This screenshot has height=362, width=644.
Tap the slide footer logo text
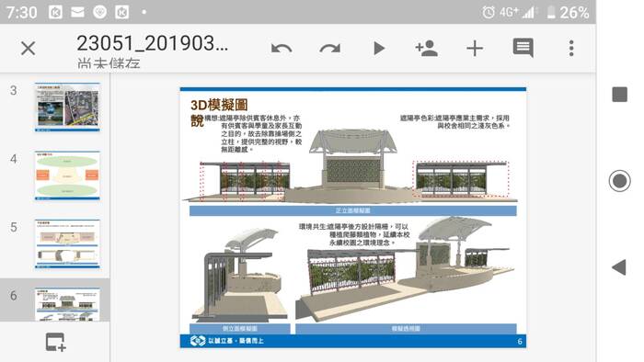(236, 341)
